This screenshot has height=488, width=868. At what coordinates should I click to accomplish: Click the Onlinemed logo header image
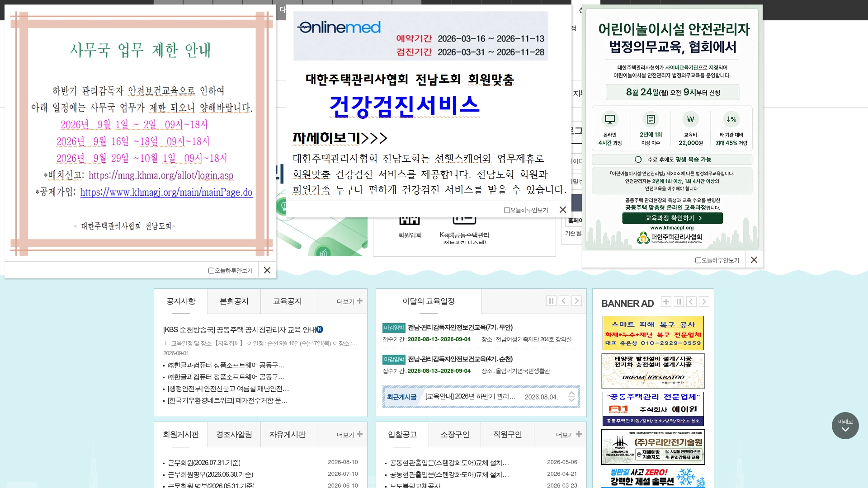420,36
